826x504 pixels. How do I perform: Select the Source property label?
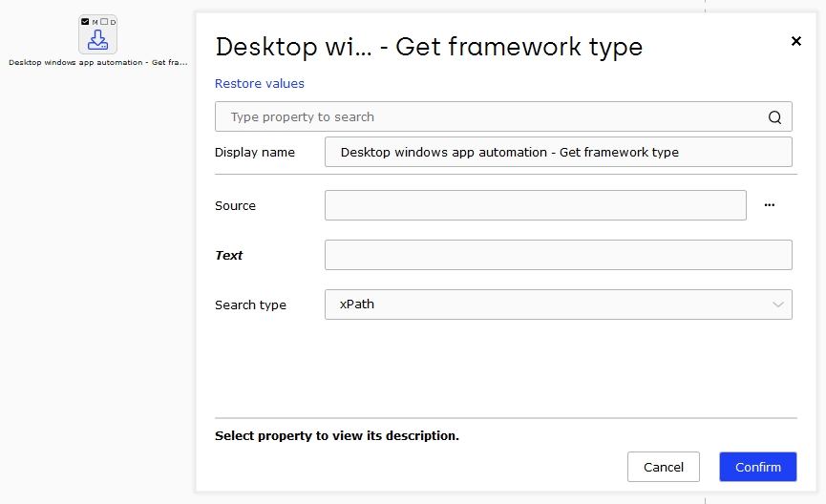point(235,205)
